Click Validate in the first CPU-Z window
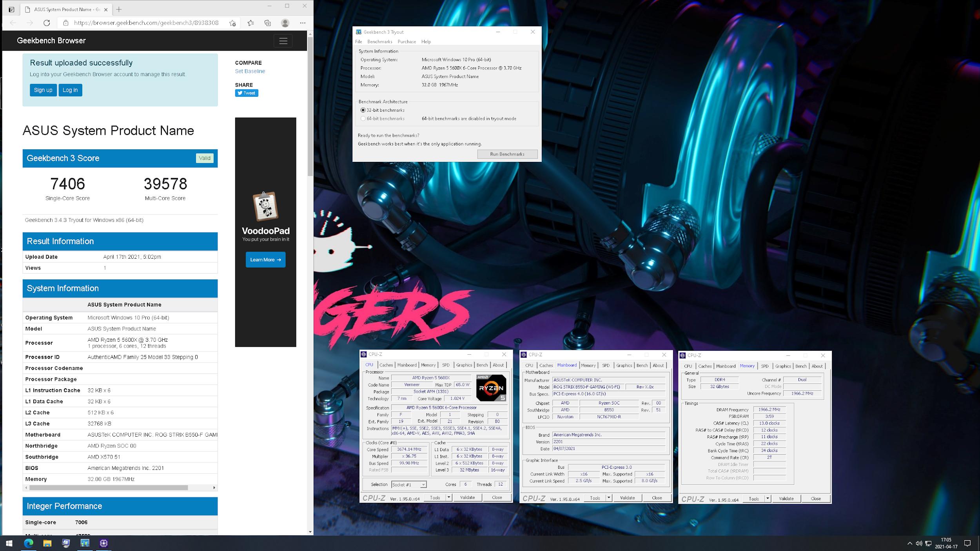This screenshot has width=980, height=551. pos(467,497)
